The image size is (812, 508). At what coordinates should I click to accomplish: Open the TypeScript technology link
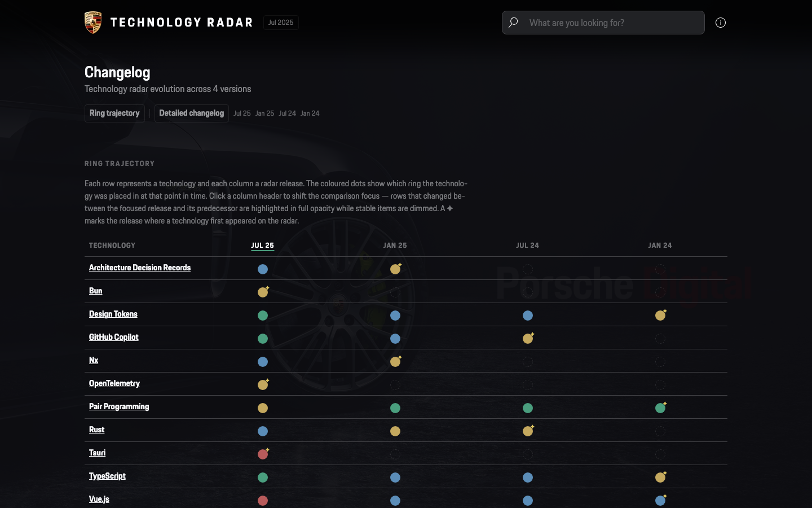(x=107, y=476)
